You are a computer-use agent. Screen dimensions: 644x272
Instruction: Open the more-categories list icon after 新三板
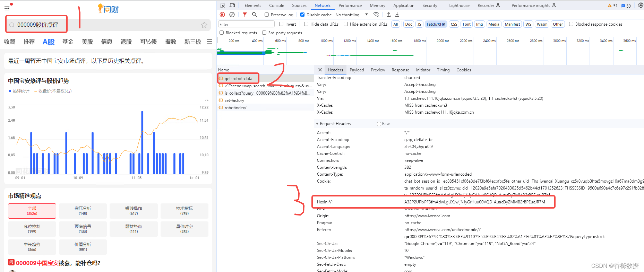[x=209, y=42]
